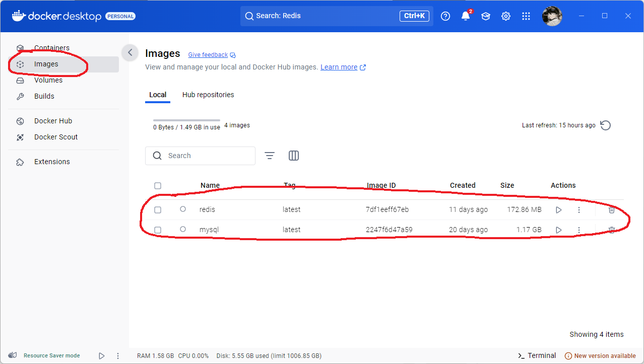644x364 pixels.
Task: Select the redis image checkbox
Action: click(158, 210)
